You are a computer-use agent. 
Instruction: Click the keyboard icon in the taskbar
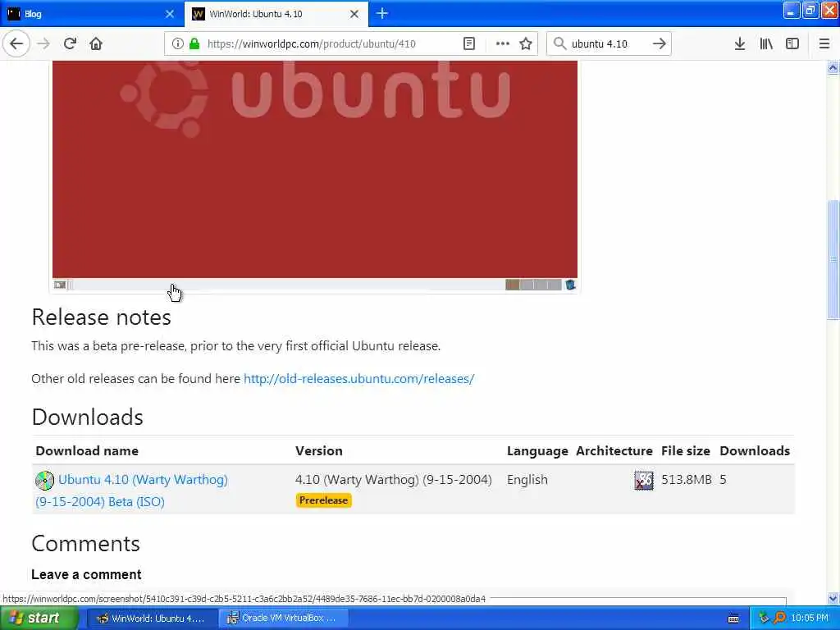[x=733, y=619]
